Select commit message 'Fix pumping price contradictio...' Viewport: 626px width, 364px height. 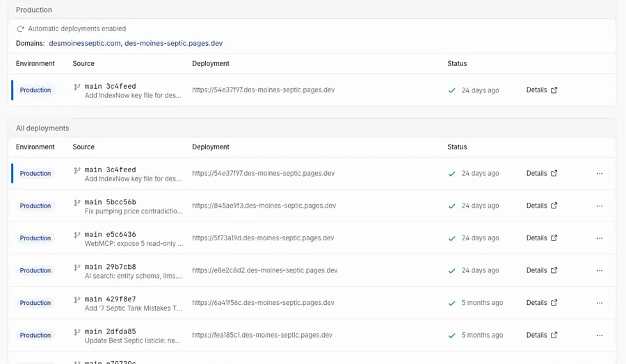click(x=134, y=211)
